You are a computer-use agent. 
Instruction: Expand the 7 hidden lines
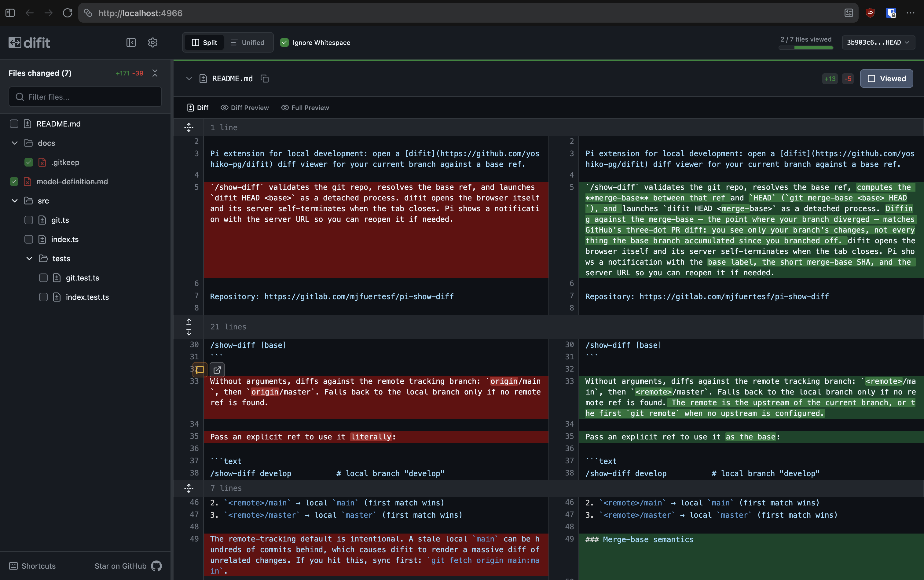[x=189, y=488]
